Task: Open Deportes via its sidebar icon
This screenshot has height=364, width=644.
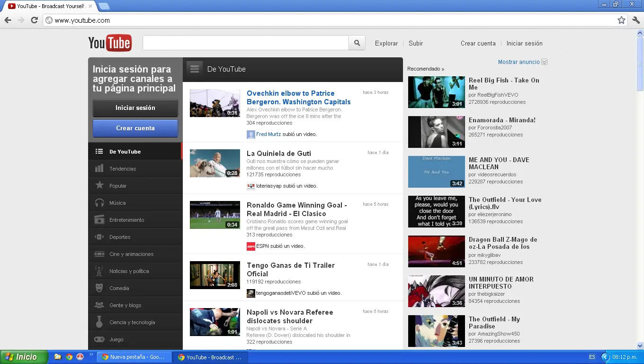Action: coord(99,237)
